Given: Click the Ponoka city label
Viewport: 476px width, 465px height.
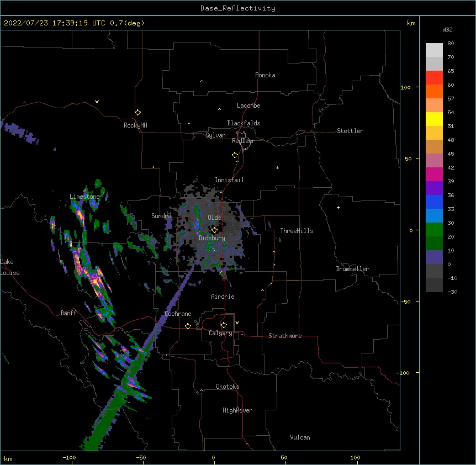Looking at the screenshot, I should [265, 75].
